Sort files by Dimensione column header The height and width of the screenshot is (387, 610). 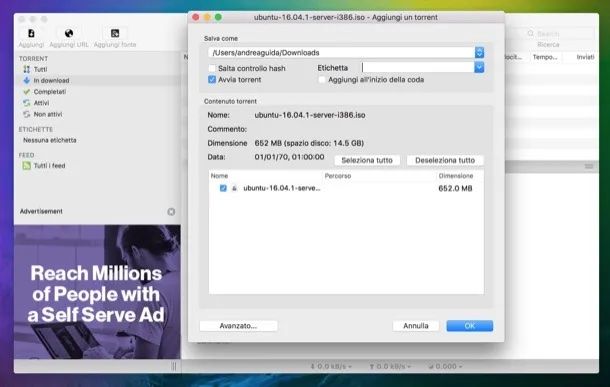[x=456, y=176]
